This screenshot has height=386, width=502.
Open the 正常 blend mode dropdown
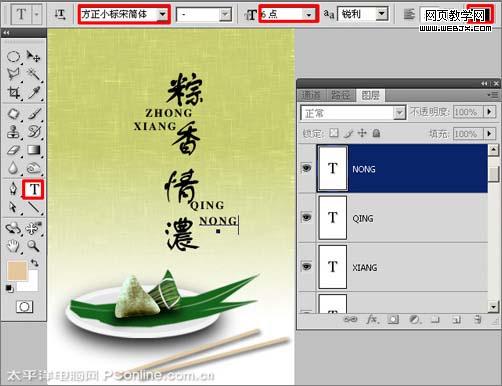[x=353, y=113]
